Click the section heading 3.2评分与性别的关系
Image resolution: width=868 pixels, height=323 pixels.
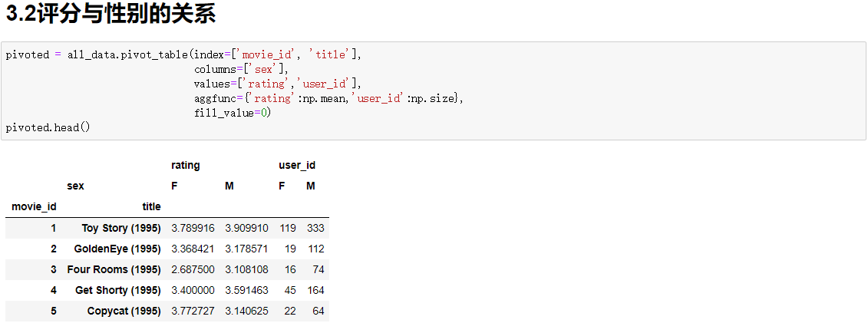point(111,15)
